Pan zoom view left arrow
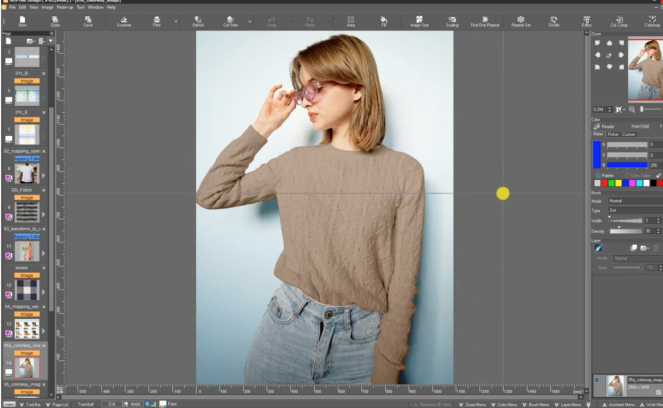This screenshot has height=408, width=663. (x=597, y=55)
